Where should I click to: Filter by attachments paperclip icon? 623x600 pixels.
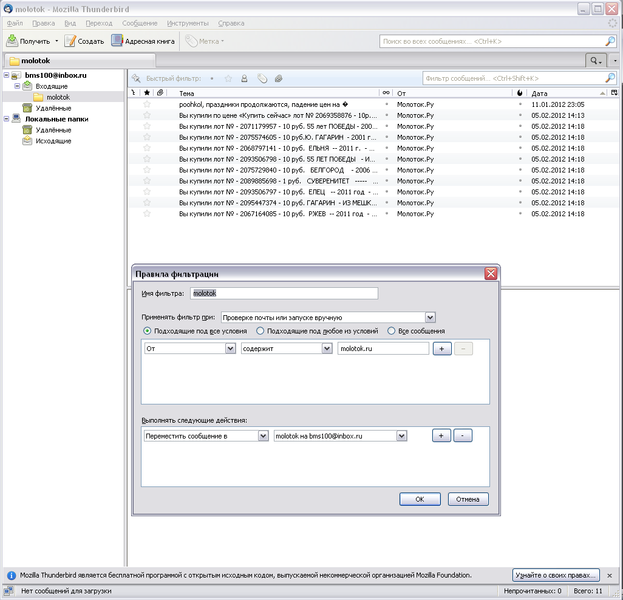[279, 78]
